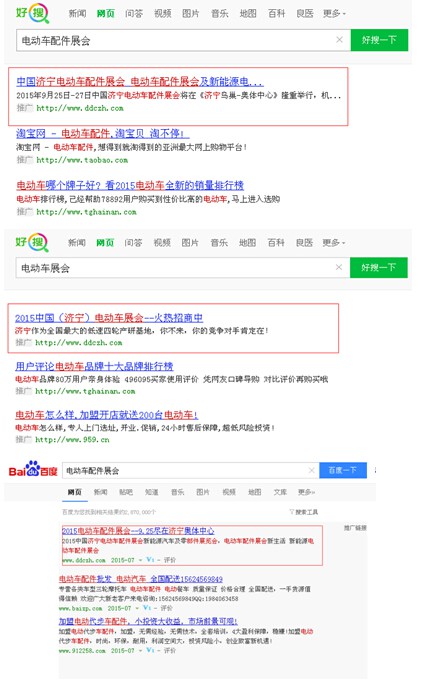Open the Baidu 知道 tab
The height and width of the screenshot is (689, 424).
[x=152, y=492]
